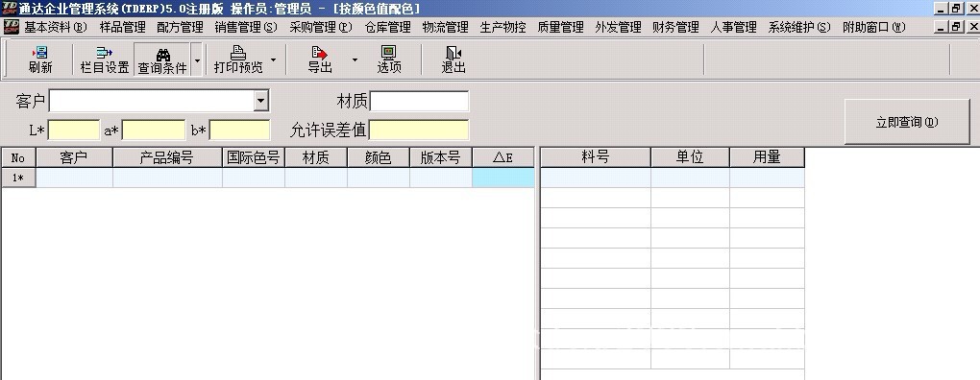Click the No column header
The height and width of the screenshot is (380, 980).
click(x=19, y=158)
